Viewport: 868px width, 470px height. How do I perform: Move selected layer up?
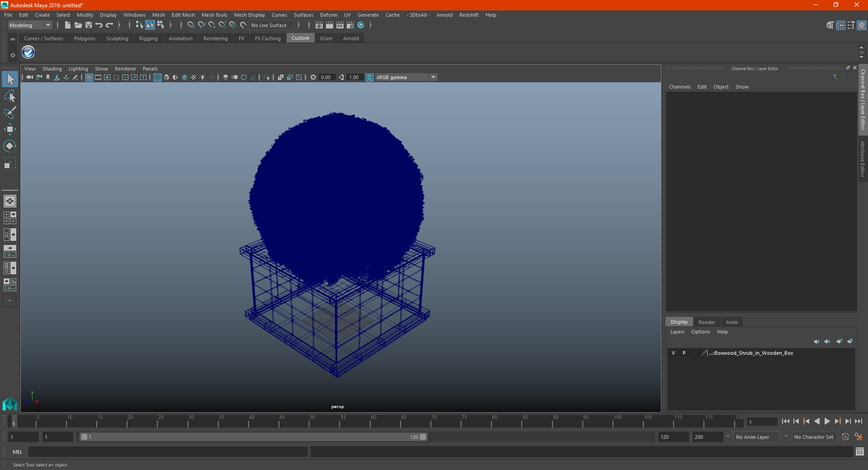point(816,341)
